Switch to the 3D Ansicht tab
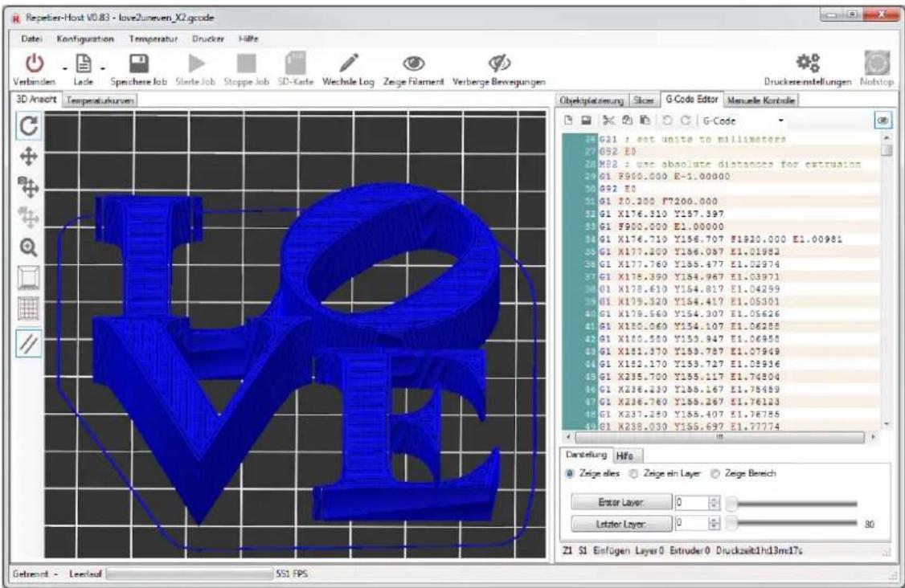The height and width of the screenshot is (588, 905). (36, 100)
